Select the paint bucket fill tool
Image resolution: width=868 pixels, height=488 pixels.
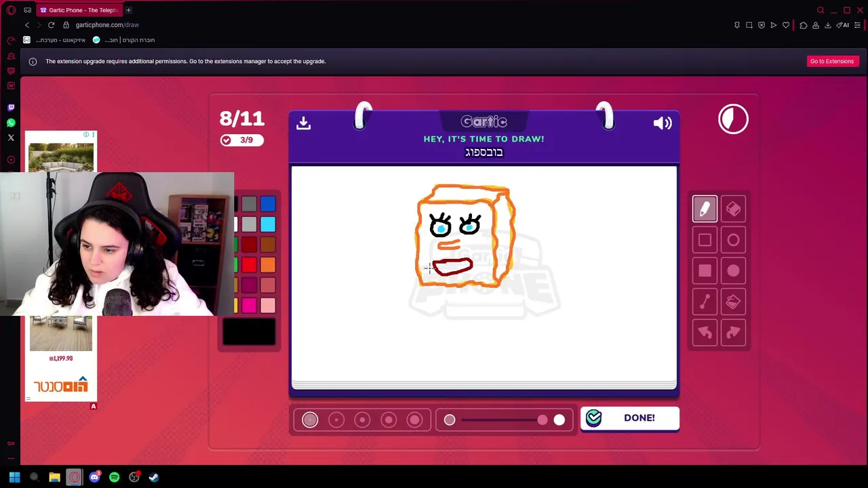click(x=733, y=302)
